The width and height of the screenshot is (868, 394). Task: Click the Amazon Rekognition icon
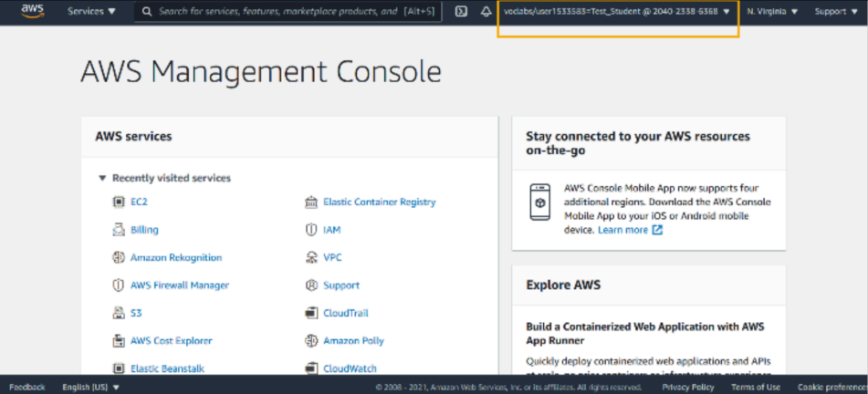[118, 257]
